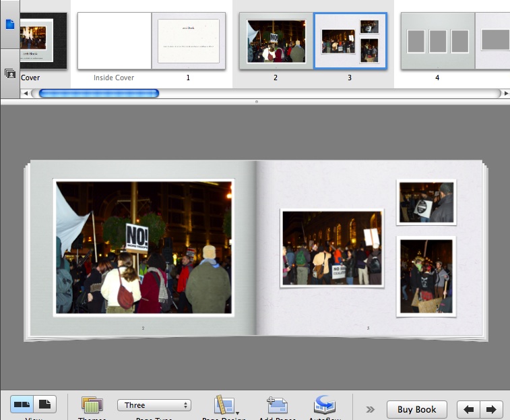
Task: Select page 4 thumbnail with empty frames
Action: point(438,40)
